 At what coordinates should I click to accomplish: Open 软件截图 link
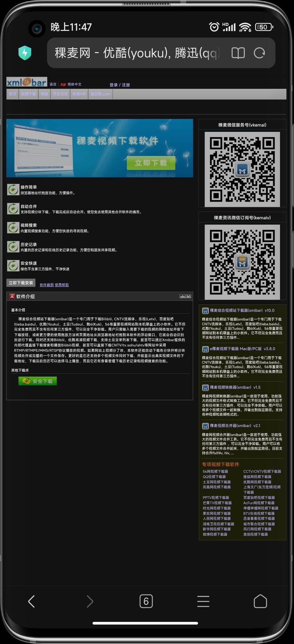point(47,285)
